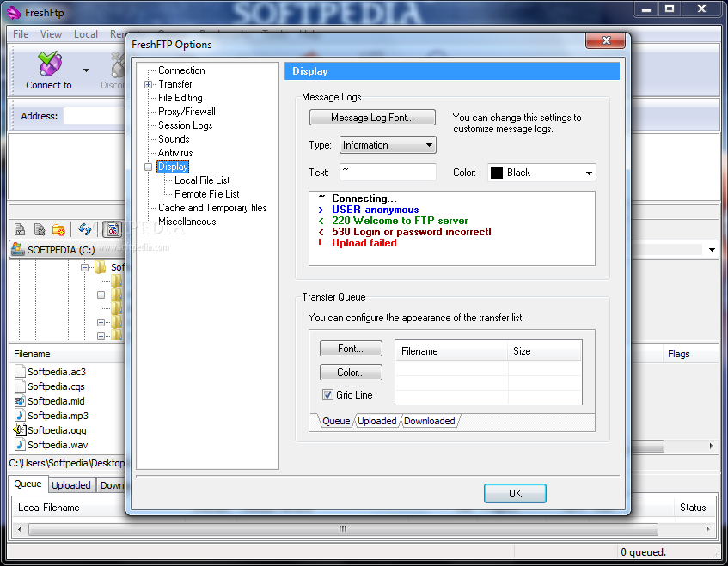Click the Local Filename column header

tap(70, 508)
